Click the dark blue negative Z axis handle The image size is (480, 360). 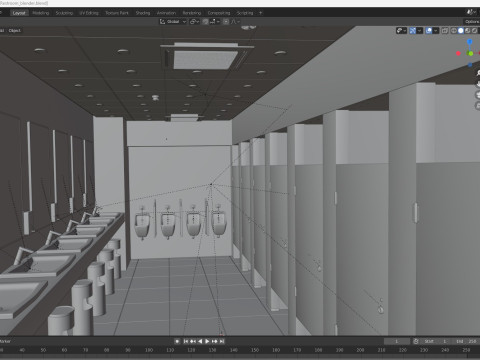(x=470, y=65)
